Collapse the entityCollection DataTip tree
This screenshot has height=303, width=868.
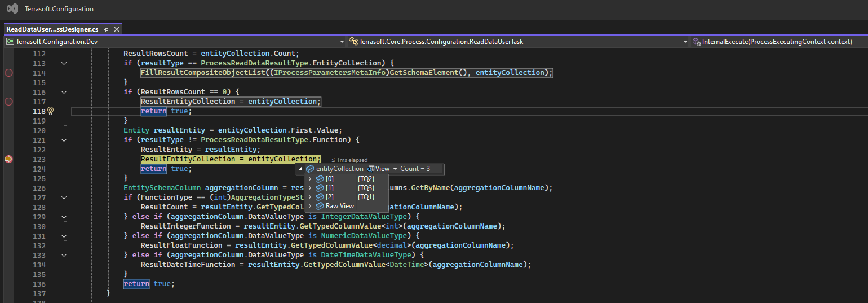(300, 169)
